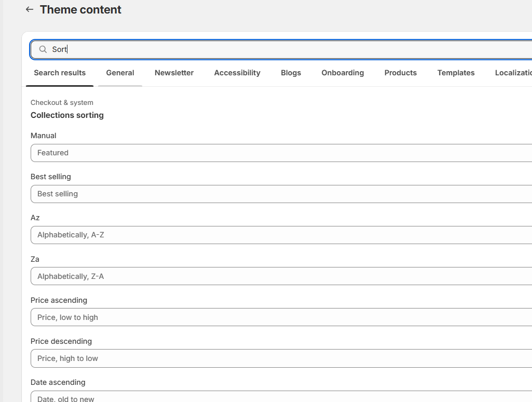Go to the Blogs tab

pyautogui.click(x=291, y=73)
